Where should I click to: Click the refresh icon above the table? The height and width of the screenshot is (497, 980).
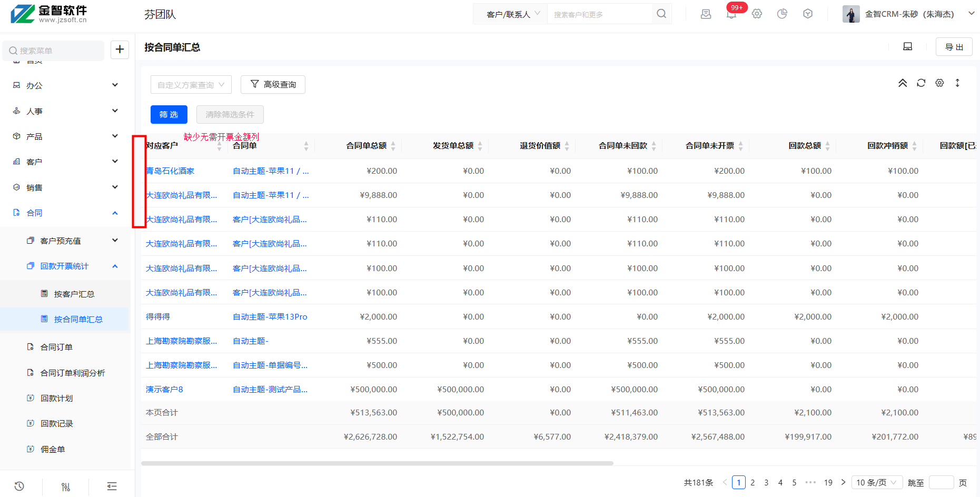[x=921, y=83]
